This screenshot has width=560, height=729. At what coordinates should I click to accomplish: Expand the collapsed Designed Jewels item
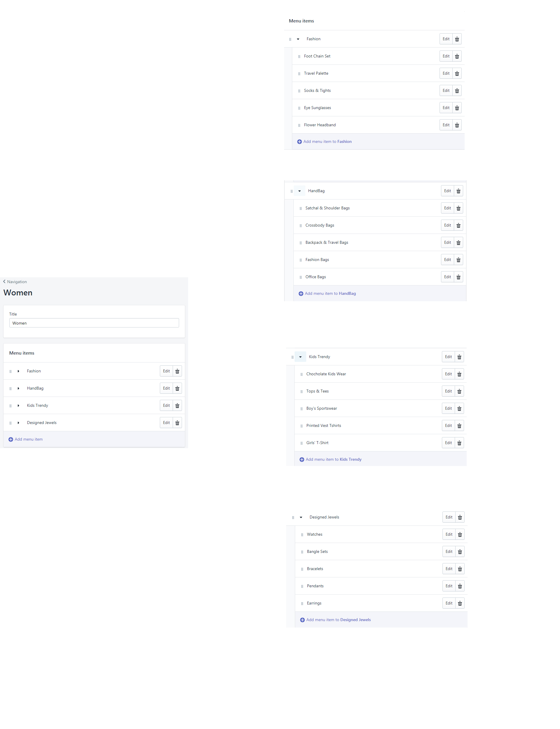[x=18, y=423]
